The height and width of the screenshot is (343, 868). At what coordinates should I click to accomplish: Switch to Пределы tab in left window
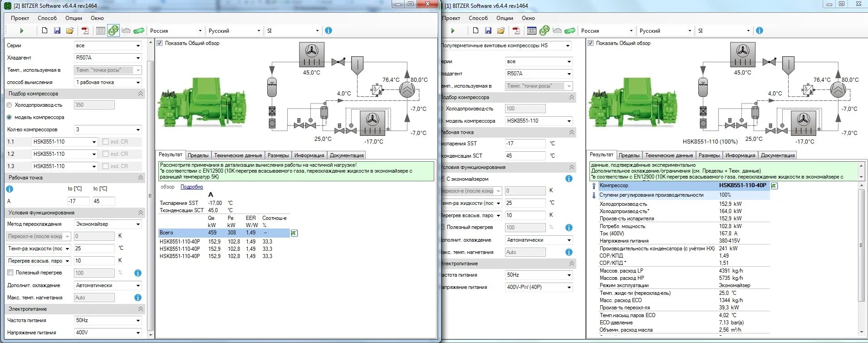click(x=198, y=155)
